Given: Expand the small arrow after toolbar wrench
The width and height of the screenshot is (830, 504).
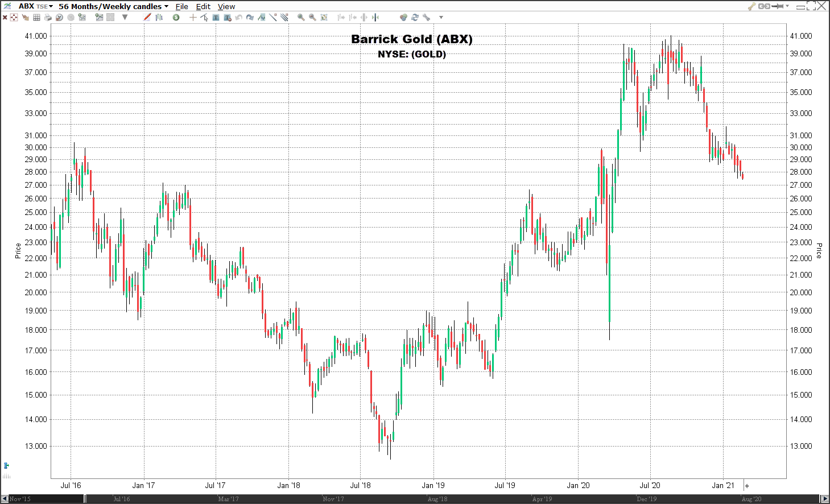Looking at the screenshot, I should coord(441,18).
